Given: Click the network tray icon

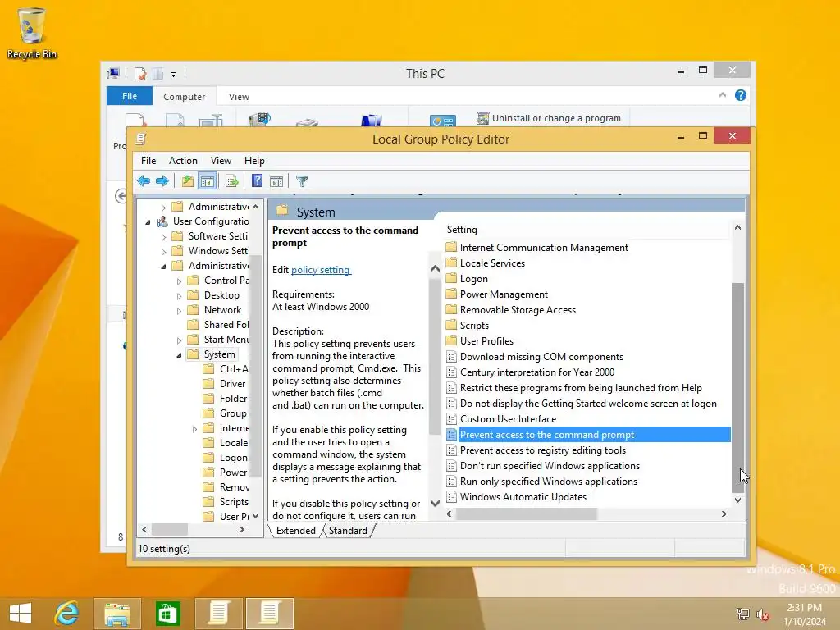Looking at the screenshot, I should click(x=743, y=614).
